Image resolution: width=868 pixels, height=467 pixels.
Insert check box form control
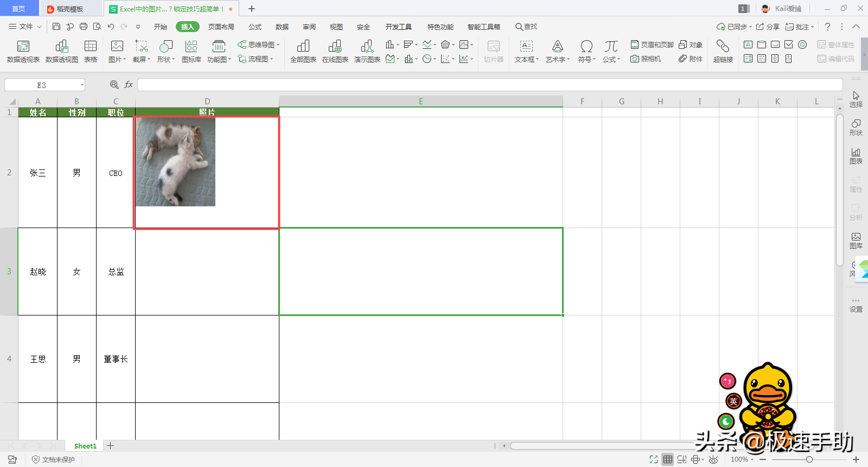[789, 45]
